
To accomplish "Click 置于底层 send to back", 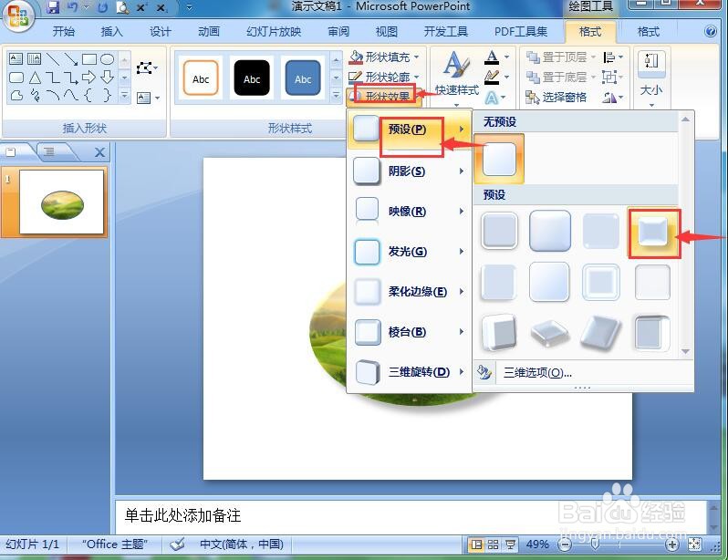I will 561,77.
